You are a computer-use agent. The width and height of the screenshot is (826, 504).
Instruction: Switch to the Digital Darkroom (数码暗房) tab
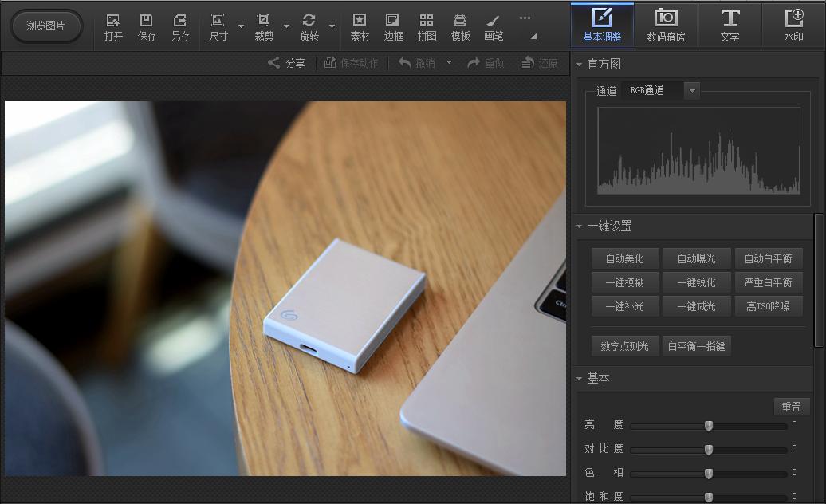pyautogui.click(x=666, y=26)
